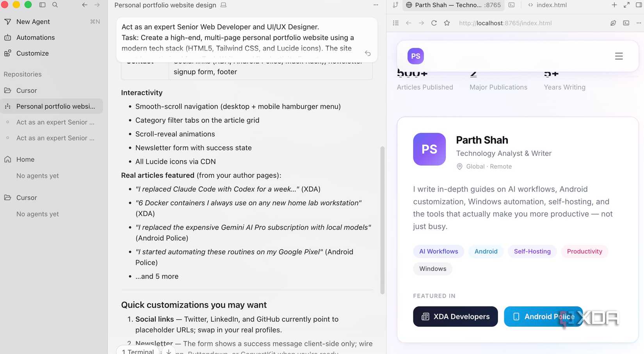Navigate back in the preview browser

pyautogui.click(x=409, y=23)
